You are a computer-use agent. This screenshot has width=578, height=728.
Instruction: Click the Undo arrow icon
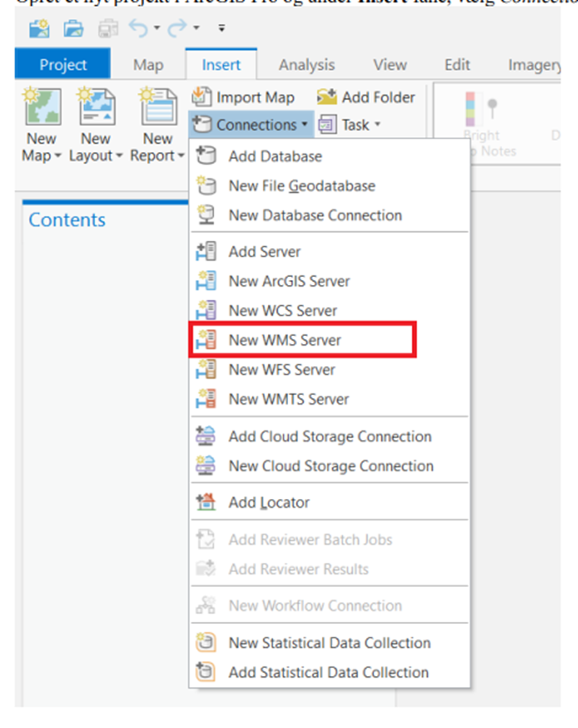[139, 28]
